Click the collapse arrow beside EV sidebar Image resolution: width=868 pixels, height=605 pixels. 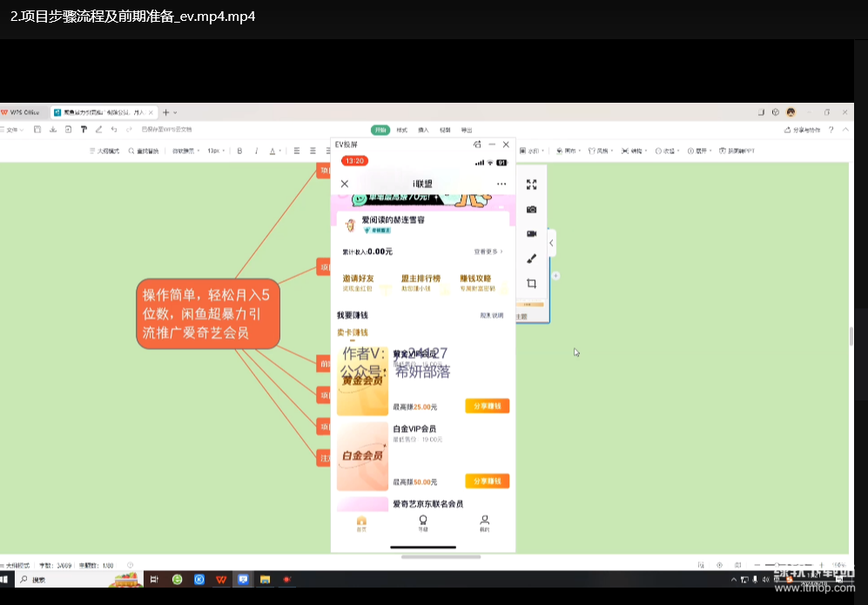[x=551, y=243]
